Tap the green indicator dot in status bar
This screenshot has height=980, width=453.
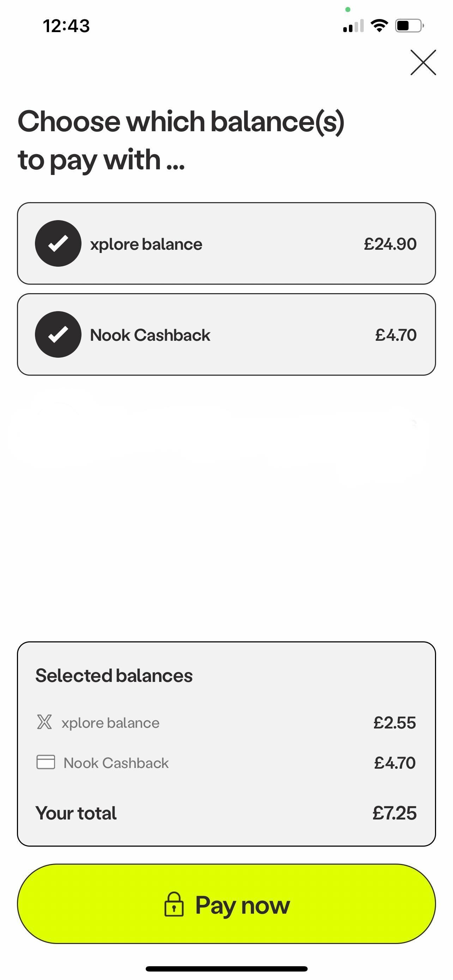(x=348, y=10)
